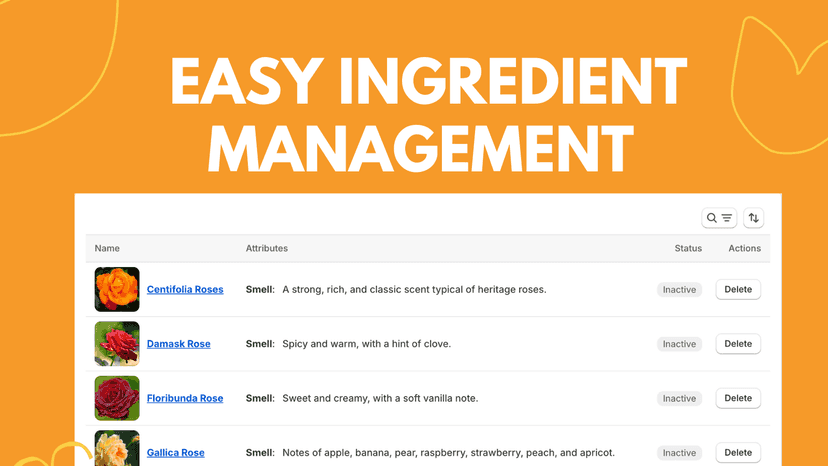Screen dimensions: 828x466
Task: Select the Gallica Rose fruit notes description
Action: (x=448, y=453)
